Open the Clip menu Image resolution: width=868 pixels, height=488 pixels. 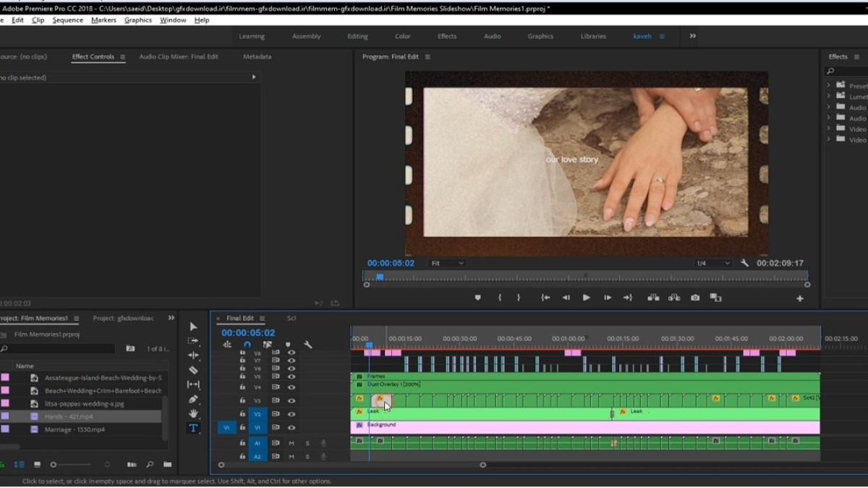coord(38,20)
